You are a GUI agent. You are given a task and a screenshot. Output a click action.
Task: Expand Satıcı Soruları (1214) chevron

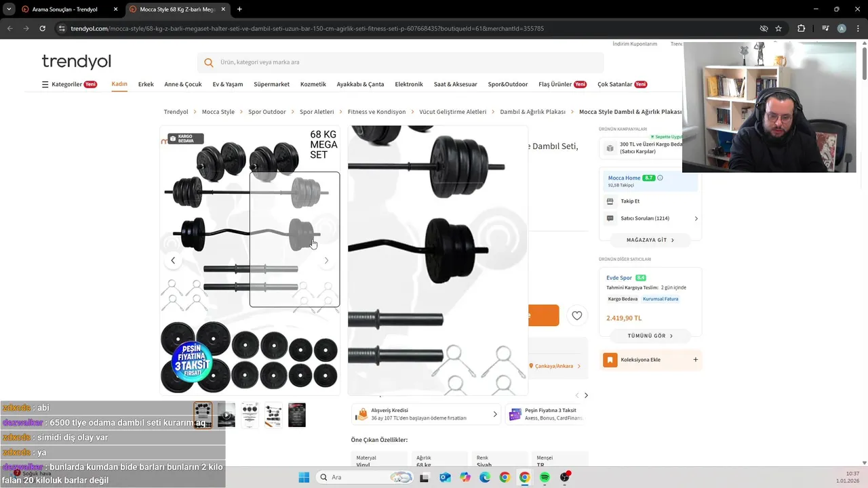click(x=696, y=218)
